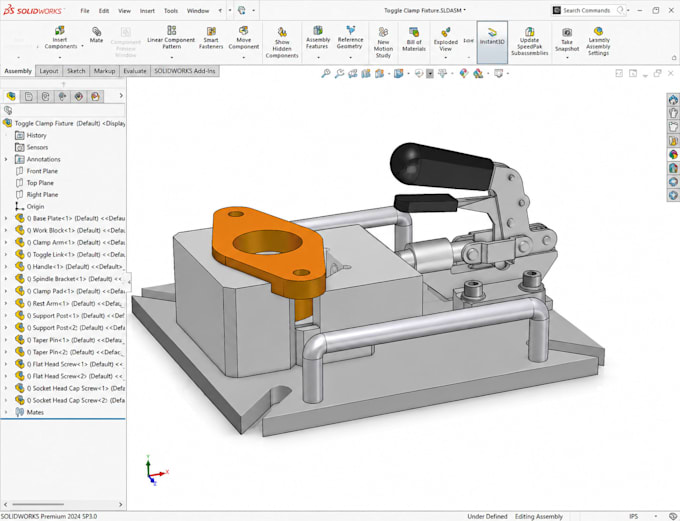The width and height of the screenshot is (680, 521).
Task: Click the Insert Components icon
Action: (x=60, y=30)
